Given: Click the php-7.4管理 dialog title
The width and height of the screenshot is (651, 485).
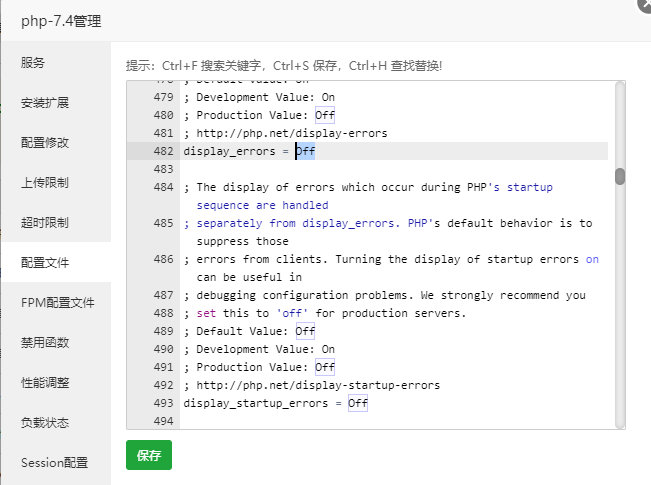Looking at the screenshot, I should [x=61, y=21].
